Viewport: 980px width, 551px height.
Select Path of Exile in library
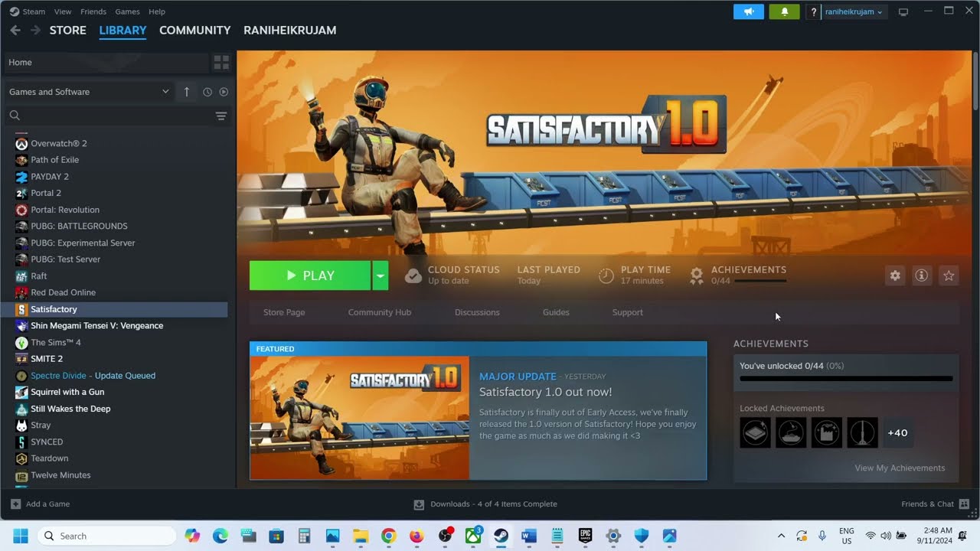point(54,160)
